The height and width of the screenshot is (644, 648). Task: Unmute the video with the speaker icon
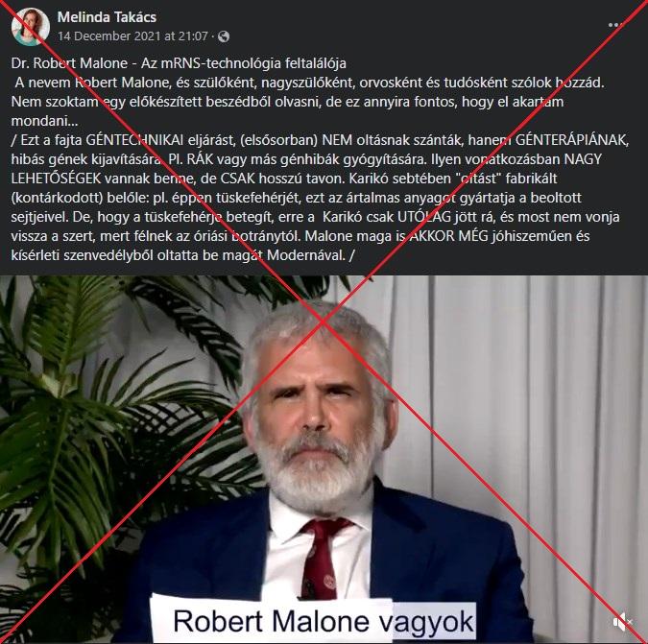pyautogui.click(x=622, y=622)
